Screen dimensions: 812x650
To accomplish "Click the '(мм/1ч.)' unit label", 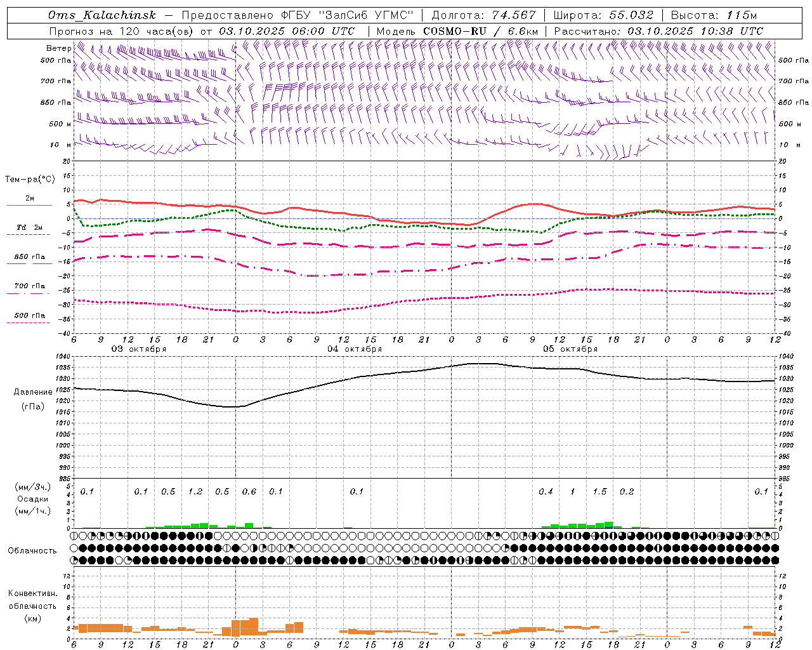I will pos(32,511).
